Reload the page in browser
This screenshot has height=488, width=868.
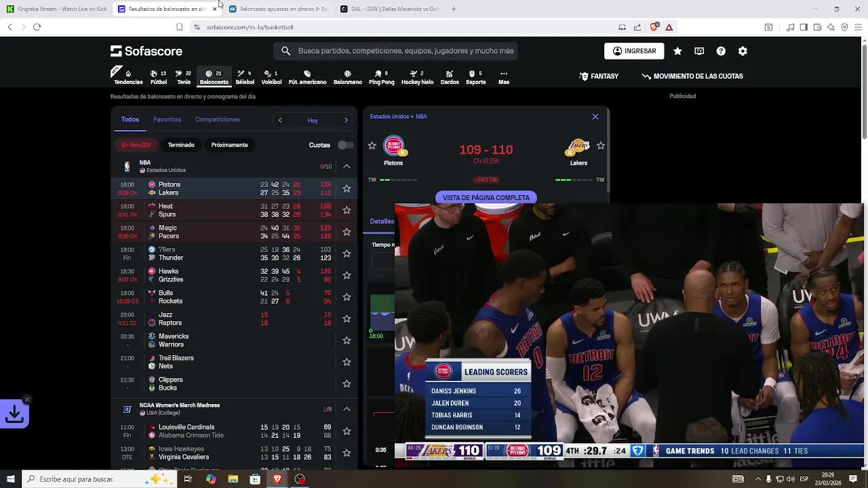pyautogui.click(x=37, y=27)
